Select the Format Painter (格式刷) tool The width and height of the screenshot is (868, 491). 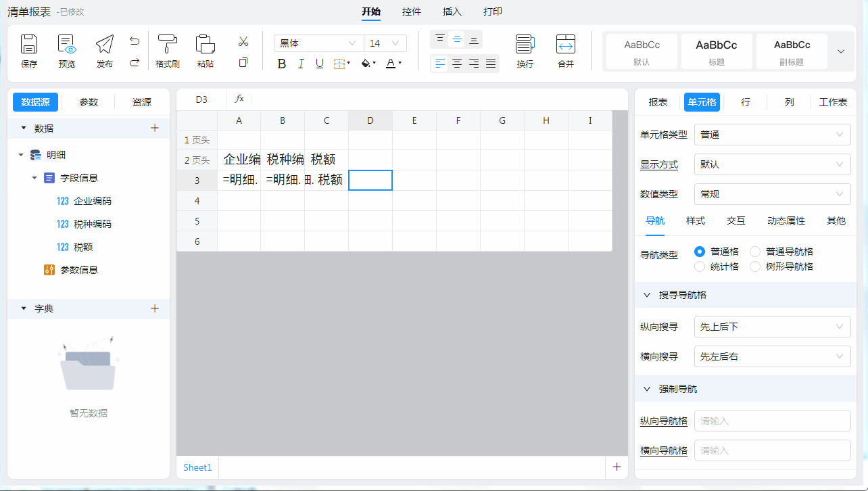click(x=167, y=45)
